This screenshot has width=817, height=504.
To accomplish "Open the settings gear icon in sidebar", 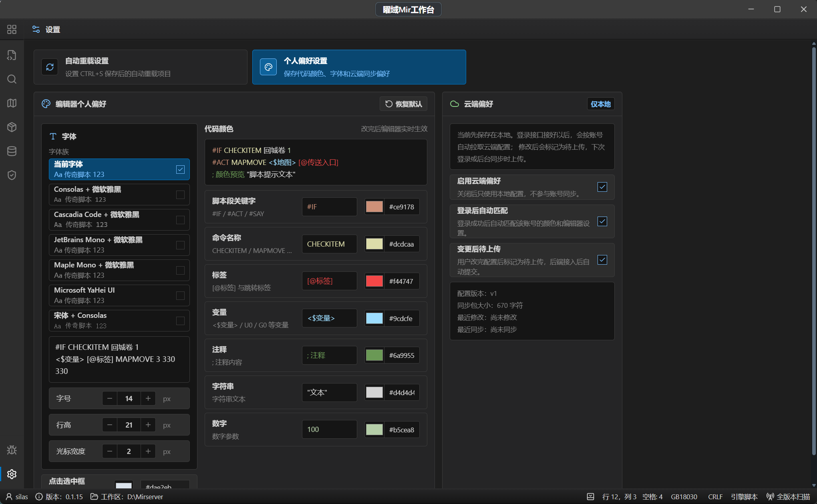I will [12, 474].
